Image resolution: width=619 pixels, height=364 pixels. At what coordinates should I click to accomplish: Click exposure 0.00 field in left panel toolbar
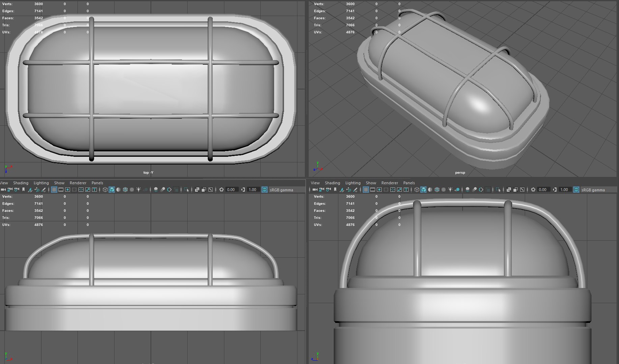231,190
